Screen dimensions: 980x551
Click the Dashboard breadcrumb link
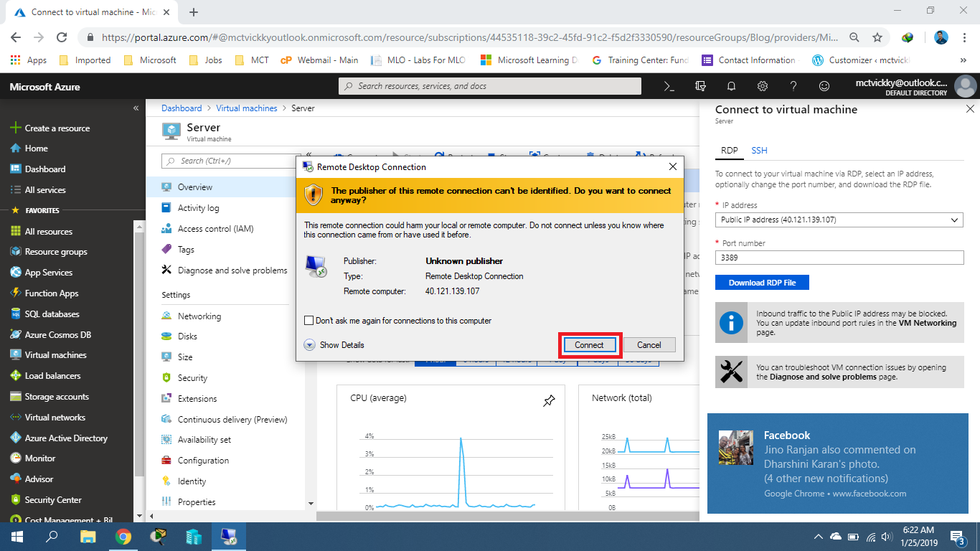[182, 108]
